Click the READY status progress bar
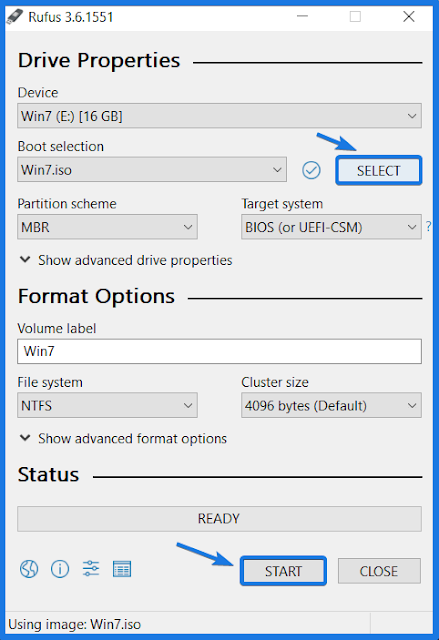 click(x=220, y=519)
